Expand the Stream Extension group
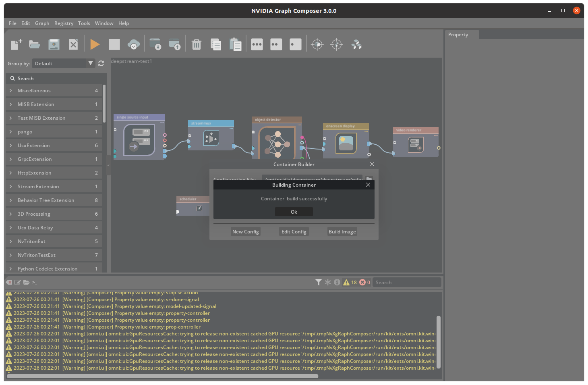The width and height of the screenshot is (588, 385). [x=54, y=187]
